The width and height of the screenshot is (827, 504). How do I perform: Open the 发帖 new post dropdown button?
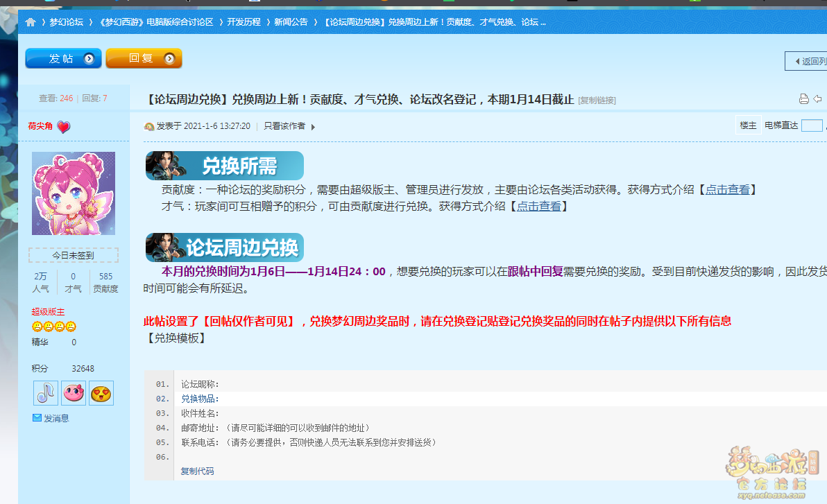pos(63,59)
